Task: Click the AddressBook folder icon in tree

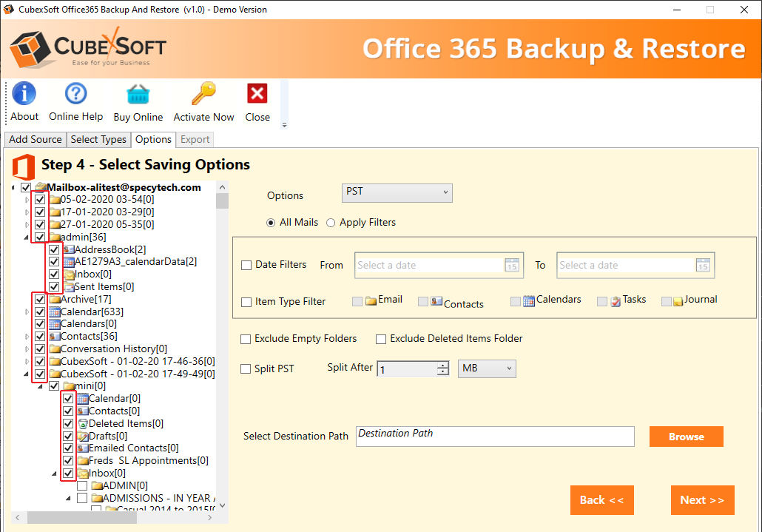Action: point(68,249)
